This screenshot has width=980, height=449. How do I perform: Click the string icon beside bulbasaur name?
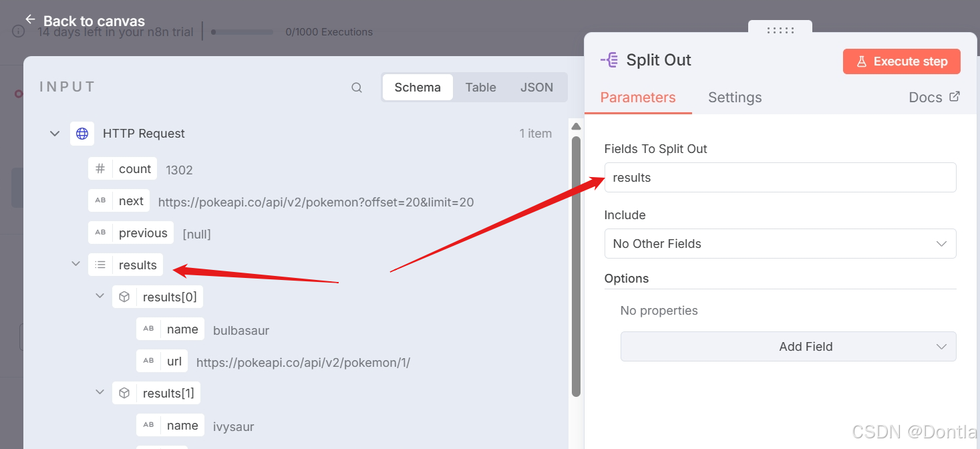pyautogui.click(x=148, y=329)
